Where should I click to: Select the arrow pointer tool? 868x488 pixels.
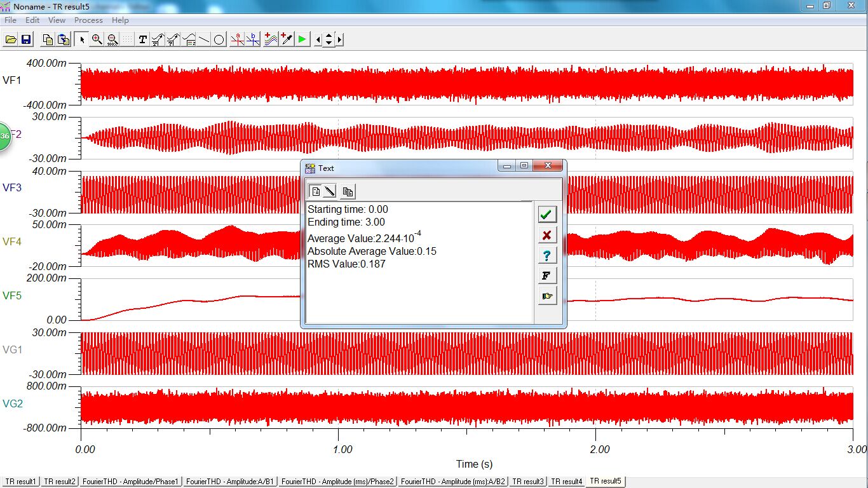pos(81,39)
